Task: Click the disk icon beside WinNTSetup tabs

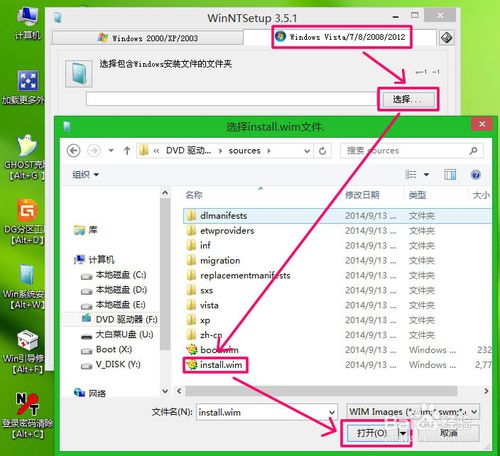Action: [x=446, y=38]
